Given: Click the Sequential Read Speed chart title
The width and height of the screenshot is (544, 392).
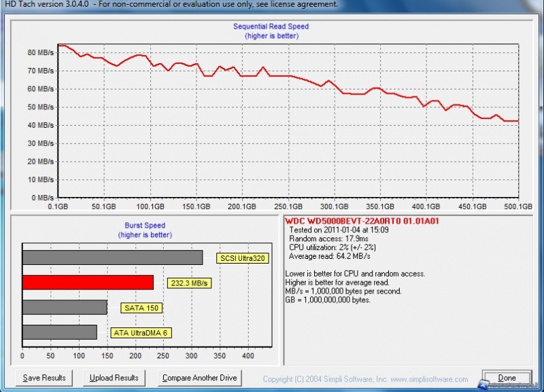Looking at the screenshot, I should coord(271,26).
